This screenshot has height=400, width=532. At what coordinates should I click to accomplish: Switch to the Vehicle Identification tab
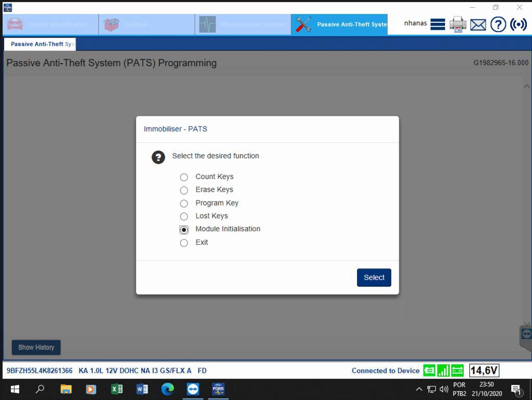click(x=50, y=24)
